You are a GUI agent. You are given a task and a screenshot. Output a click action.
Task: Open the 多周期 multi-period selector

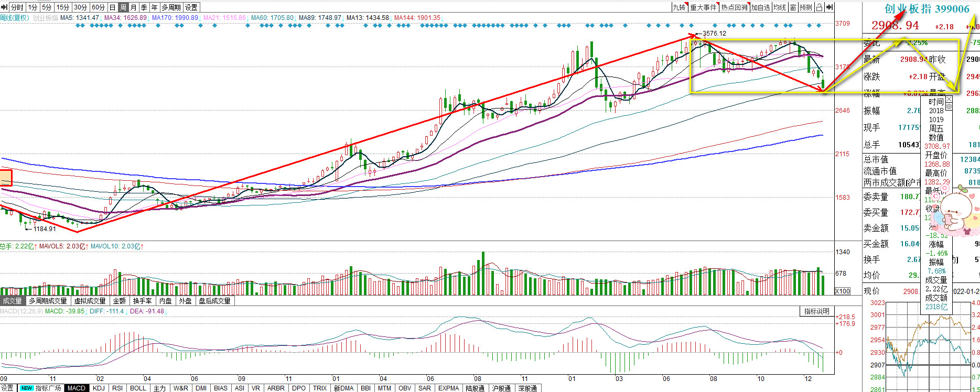[x=171, y=7]
